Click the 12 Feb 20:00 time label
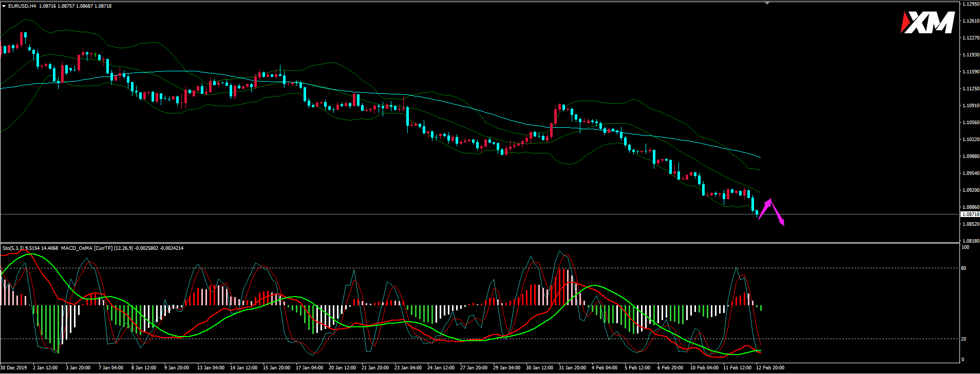The height and width of the screenshot is (374, 980). click(x=770, y=368)
